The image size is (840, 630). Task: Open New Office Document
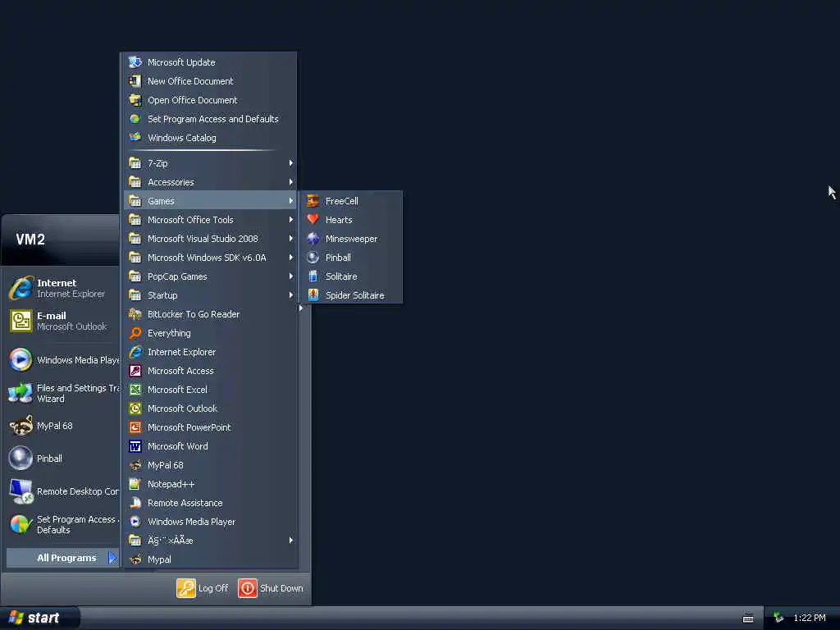click(210, 81)
